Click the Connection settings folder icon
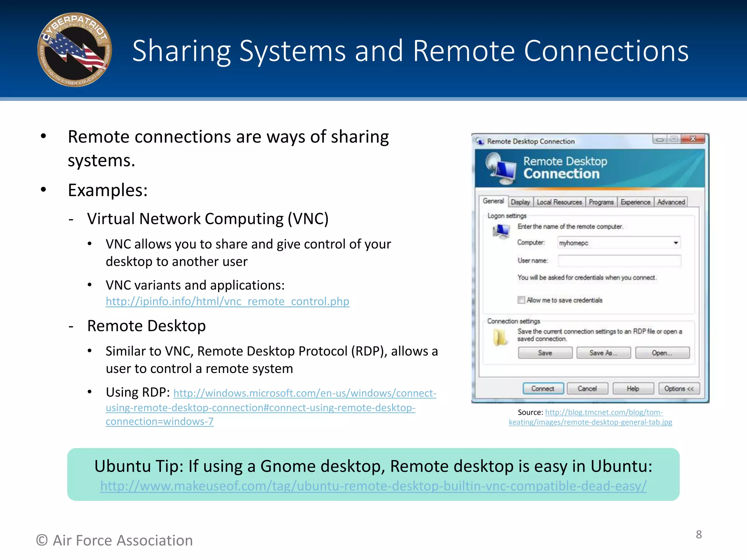Screen dimensions: 747x560 [500, 337]
